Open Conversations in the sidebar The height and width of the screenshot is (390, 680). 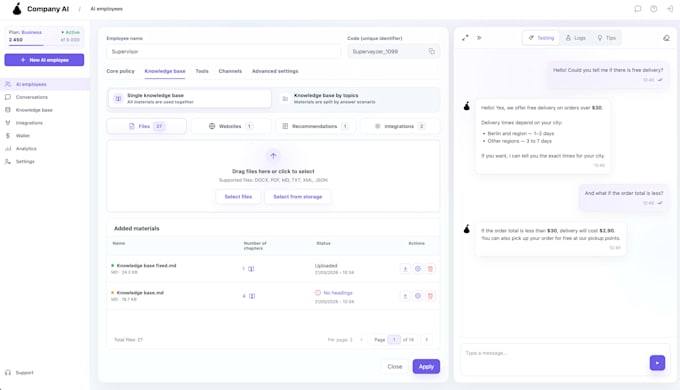[x=45, y=97]
